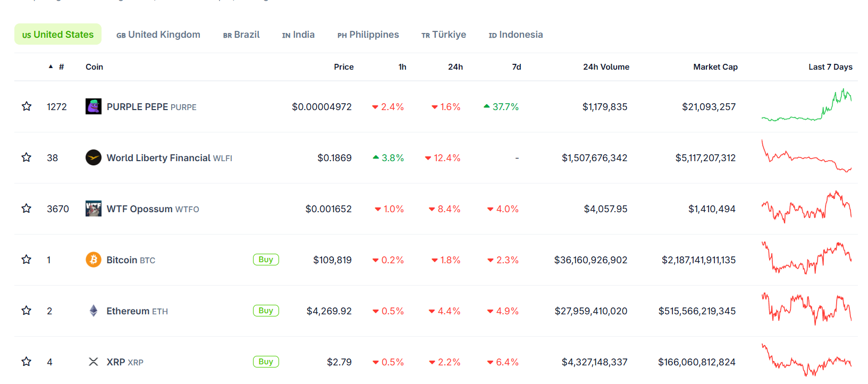
Task: Click the WTF Opossum 24h volume $4,057.95
Action: (x=605, y=209)
